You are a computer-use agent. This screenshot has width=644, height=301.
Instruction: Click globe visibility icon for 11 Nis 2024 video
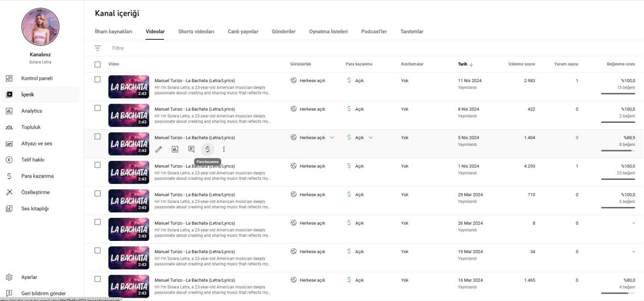pos(294,80)
